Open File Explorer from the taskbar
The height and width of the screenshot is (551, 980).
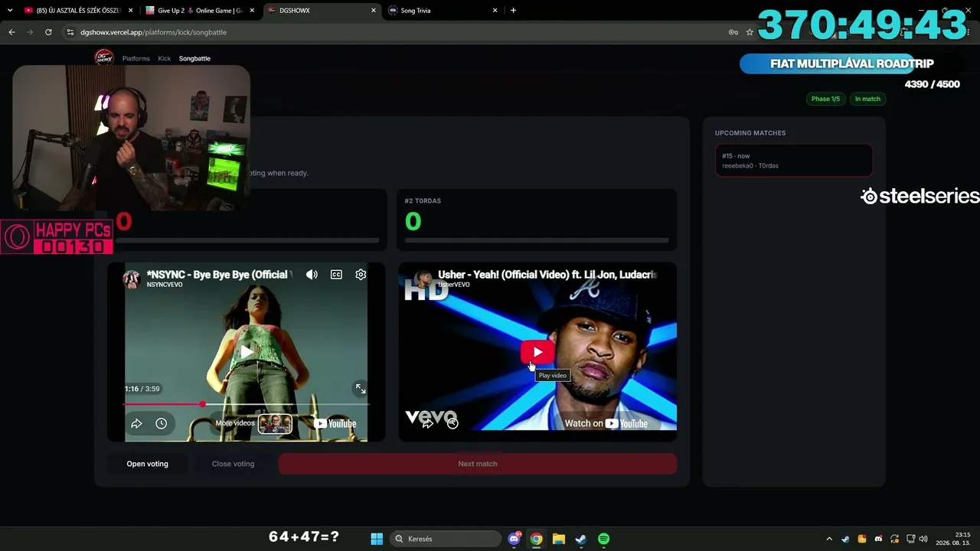pos(559,539)
